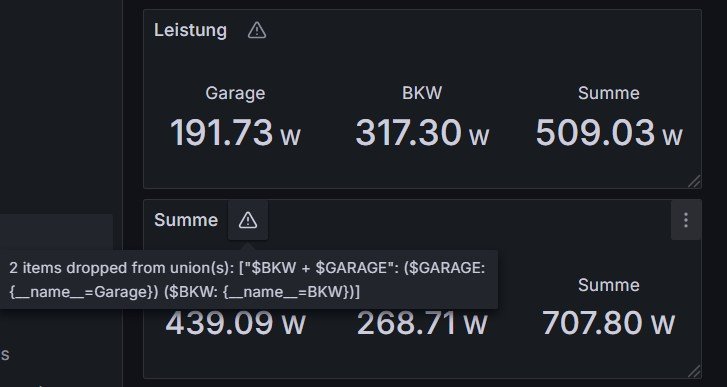Click the 268.71 W stat value
This screenshot has height=387, width=727.
coord(422,323)
